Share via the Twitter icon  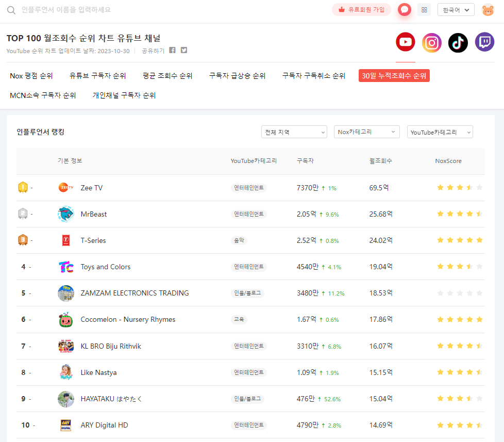[x=184, y=50]
